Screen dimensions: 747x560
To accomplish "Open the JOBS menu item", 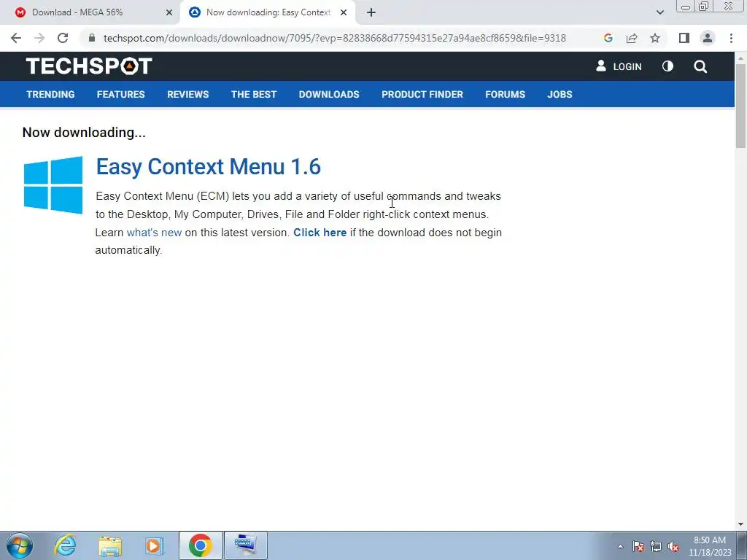I will (560, 94).
